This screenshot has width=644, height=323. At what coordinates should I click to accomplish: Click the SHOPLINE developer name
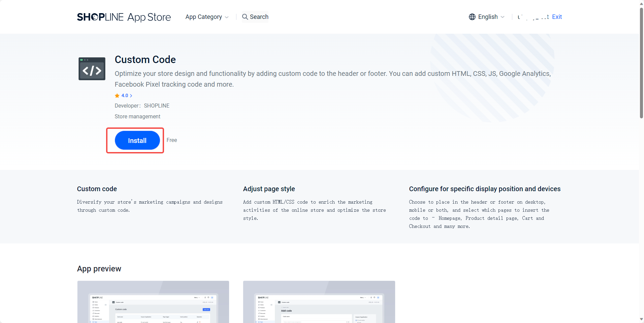[x=157, y=106]
